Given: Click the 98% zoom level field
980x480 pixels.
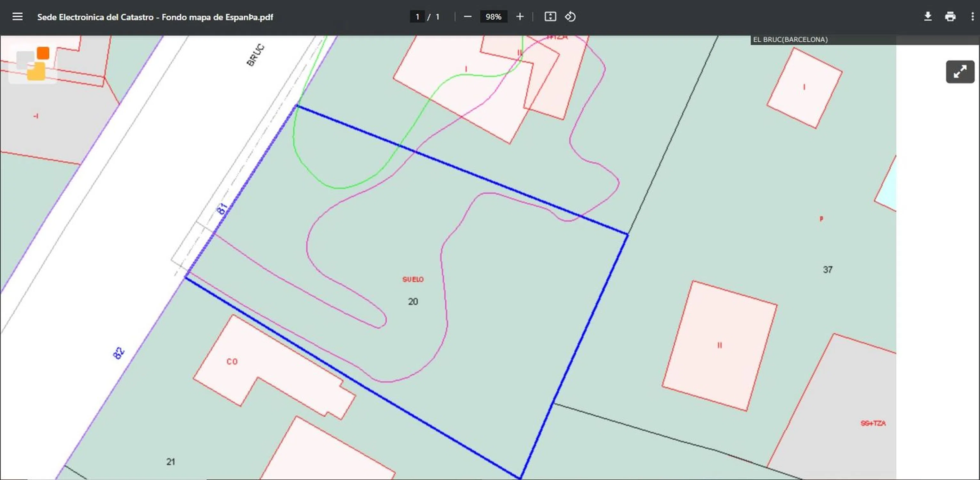Looking at the screenshot, I should (493, 17).
